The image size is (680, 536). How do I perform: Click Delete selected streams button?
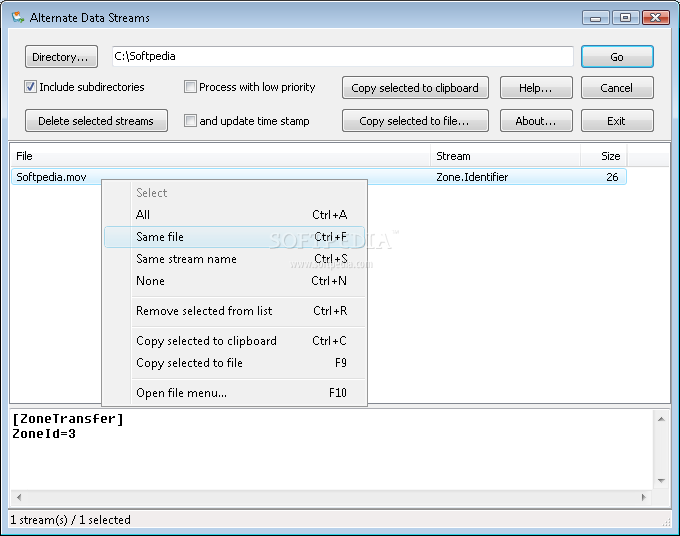click(96, 121)
